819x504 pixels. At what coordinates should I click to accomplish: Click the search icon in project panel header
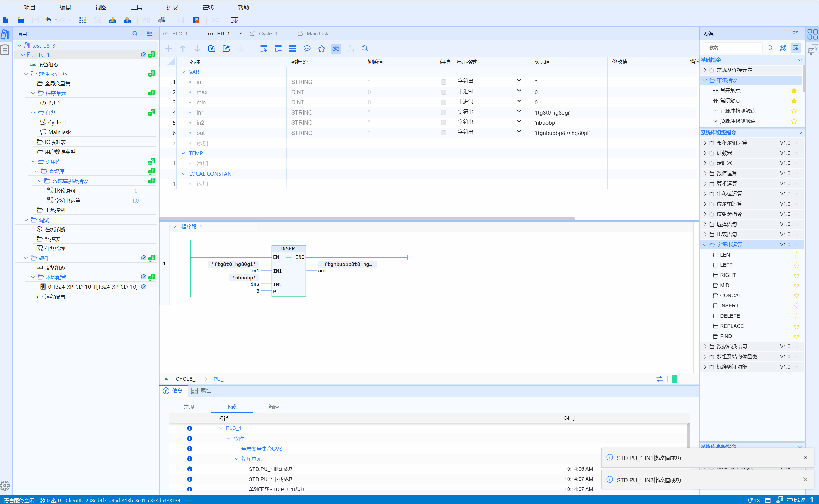[135, 34]
